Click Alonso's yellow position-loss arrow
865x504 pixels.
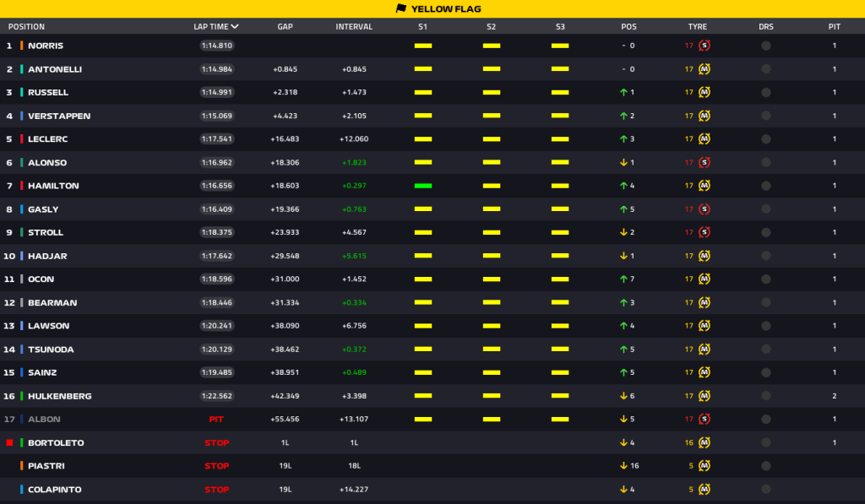[x=623, y=162]
